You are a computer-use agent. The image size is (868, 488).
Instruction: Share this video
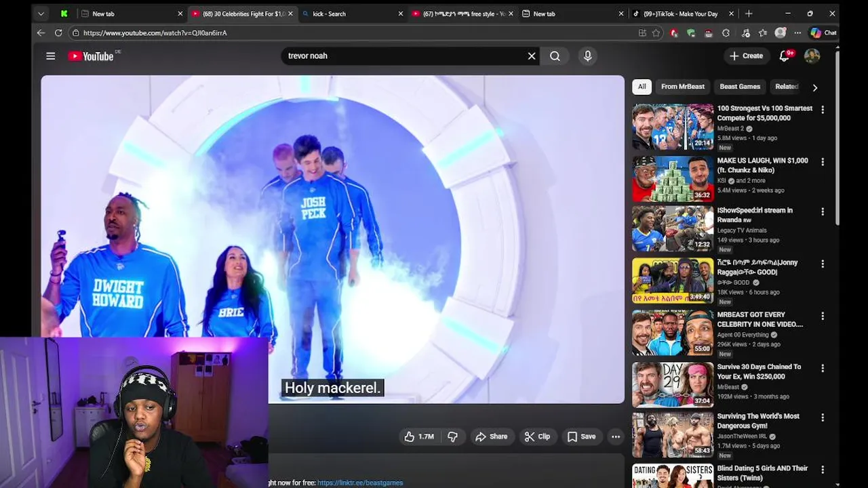[x=492, y=436]
